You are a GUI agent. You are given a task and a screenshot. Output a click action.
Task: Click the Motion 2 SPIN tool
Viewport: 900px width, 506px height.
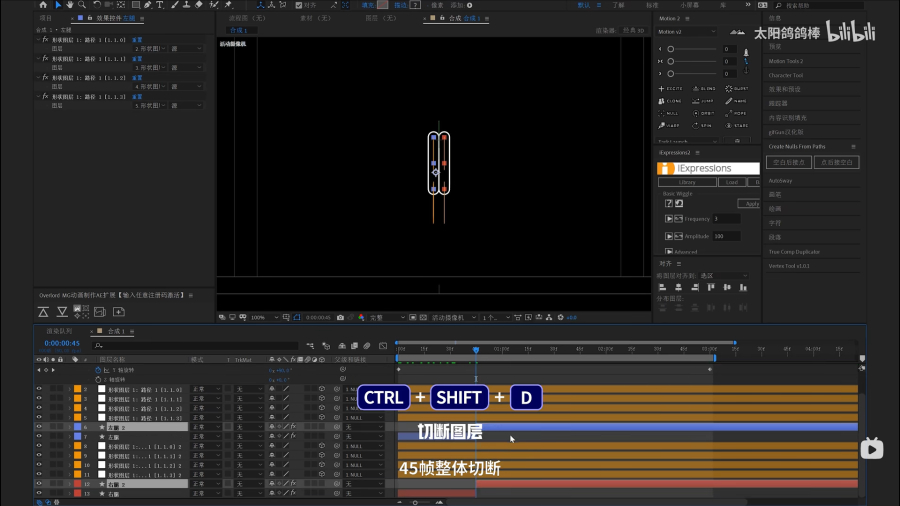tap(702, 125)
